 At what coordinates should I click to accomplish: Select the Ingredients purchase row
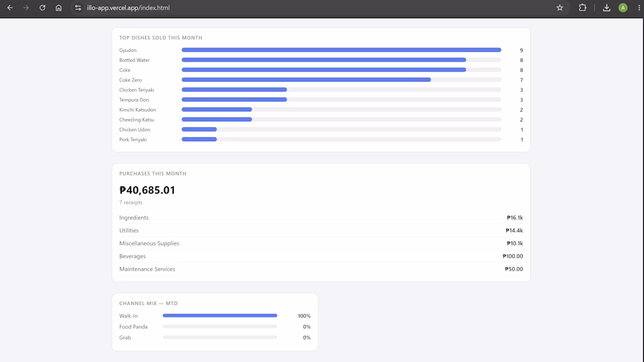coord(321,218)
